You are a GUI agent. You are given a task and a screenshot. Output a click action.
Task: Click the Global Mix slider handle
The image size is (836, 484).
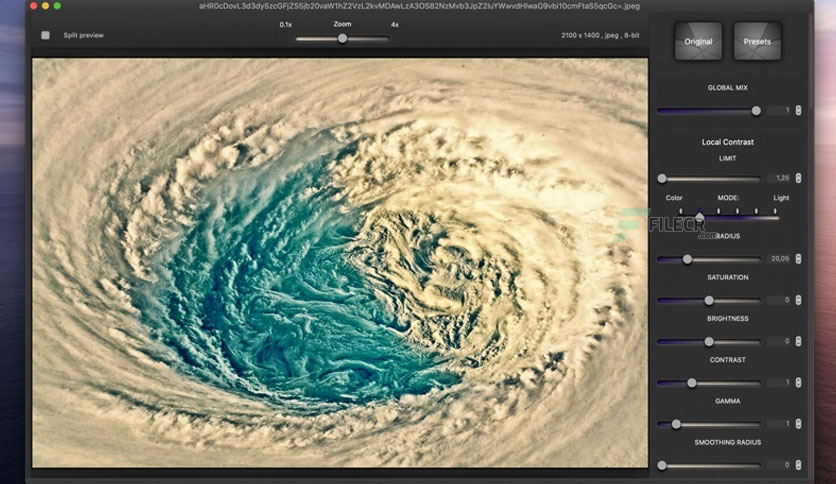[x=756, y=111]
